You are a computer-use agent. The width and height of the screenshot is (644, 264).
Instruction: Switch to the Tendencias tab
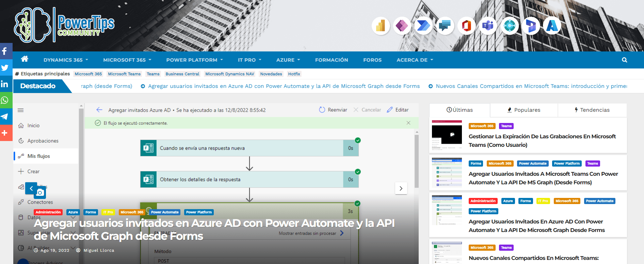click(x=592, y=110)
